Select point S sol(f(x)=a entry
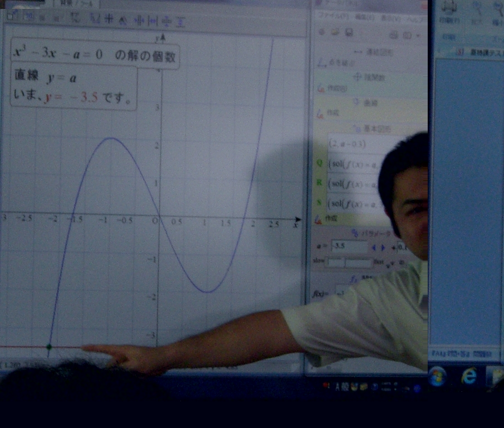 click(x=353, y=204)
